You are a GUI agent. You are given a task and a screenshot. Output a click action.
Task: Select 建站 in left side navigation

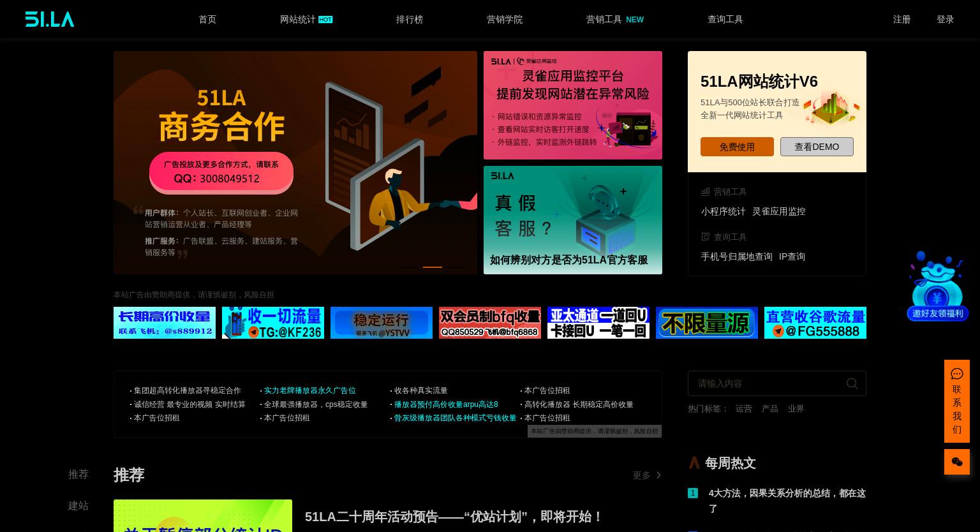point(78,506)
